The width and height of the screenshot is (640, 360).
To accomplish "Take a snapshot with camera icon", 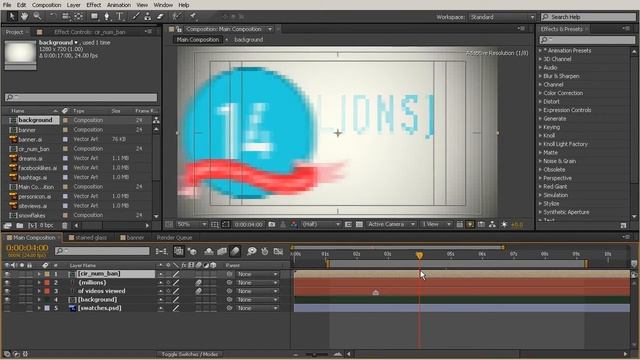I will (271, 224).
